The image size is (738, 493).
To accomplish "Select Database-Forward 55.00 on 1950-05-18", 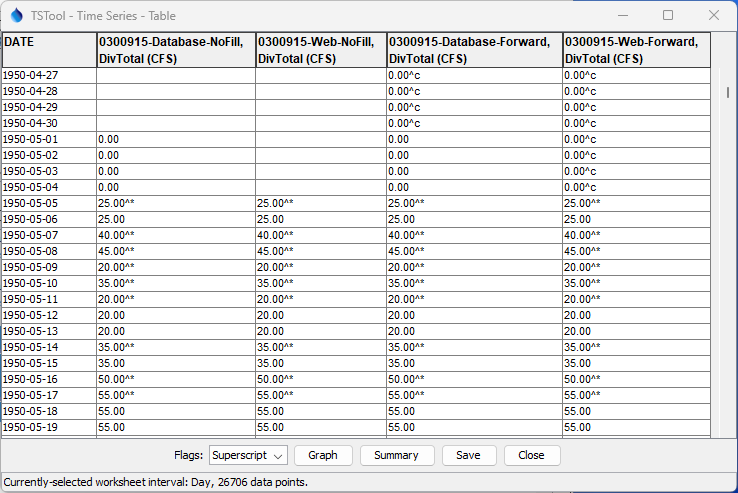I will (474, 412).
